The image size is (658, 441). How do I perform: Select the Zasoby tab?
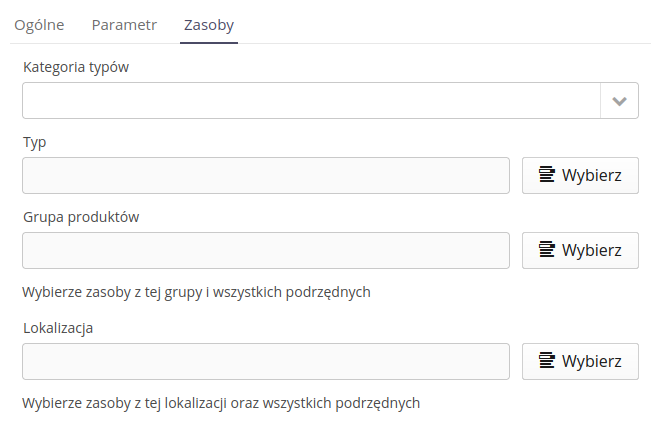[x=209, y=25]
